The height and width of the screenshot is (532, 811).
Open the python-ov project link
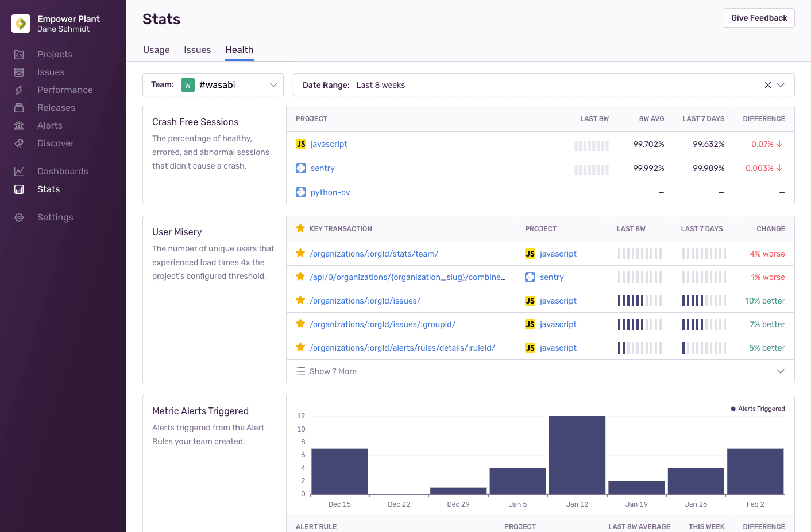[x=330, y=192]
